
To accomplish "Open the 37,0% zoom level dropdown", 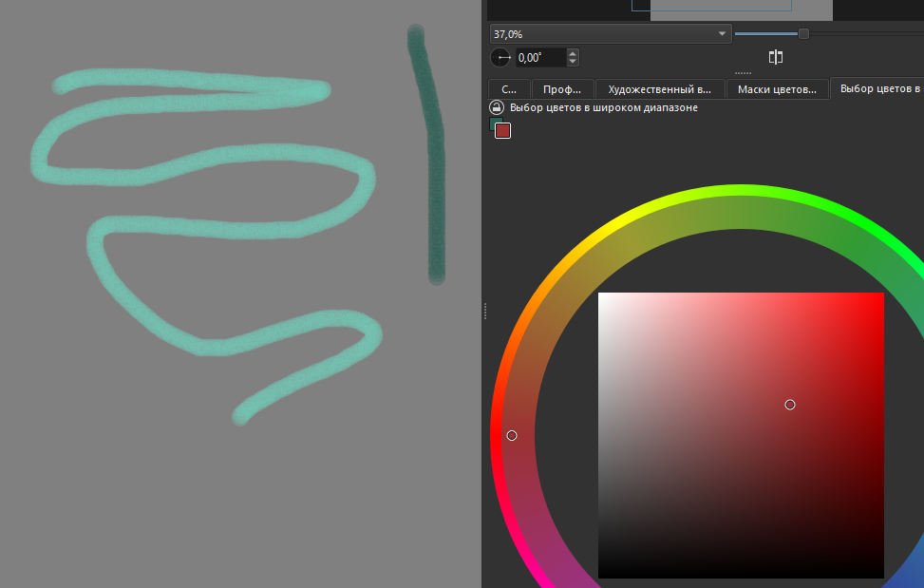I will 611,34.
